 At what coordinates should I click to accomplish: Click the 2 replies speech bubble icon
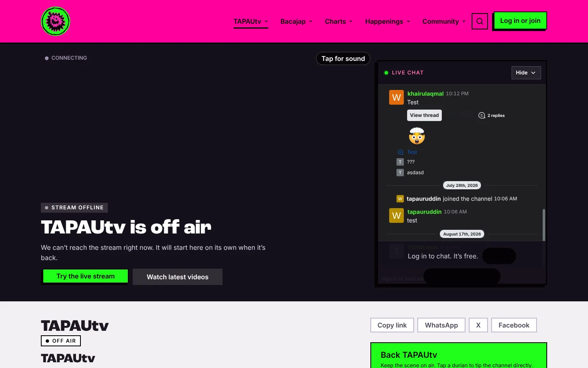tap(482, 115)
